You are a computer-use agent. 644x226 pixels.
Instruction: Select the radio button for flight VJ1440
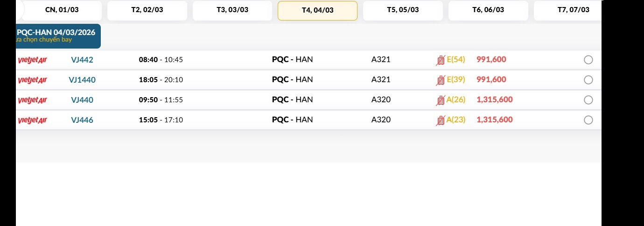[x=588, y=80]
